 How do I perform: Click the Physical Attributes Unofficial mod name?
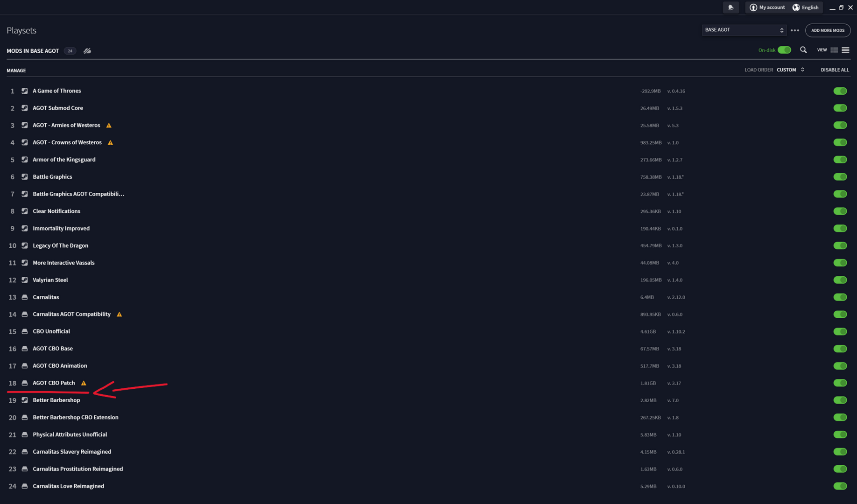[x=70, y=434]
